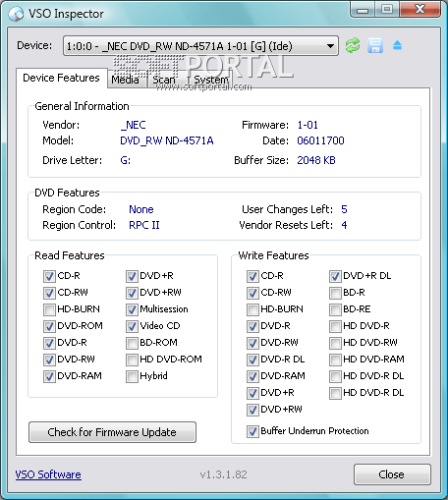Toggle Write Features DVD-RAM checkbox
The width and height of the screenshot is (448, 500).
[252, 376]
